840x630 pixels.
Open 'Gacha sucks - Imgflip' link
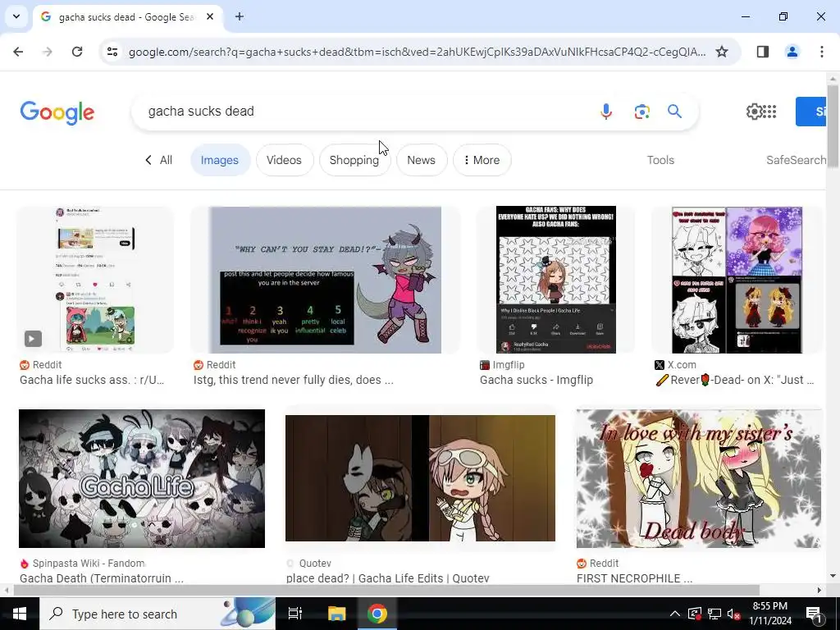[x=536, y=380]
